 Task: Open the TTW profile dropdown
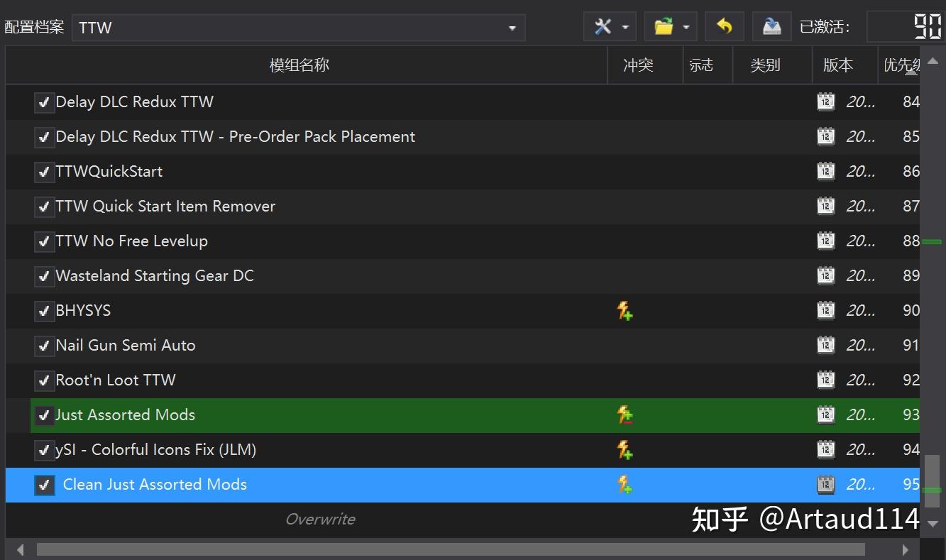pyautogui.click(x=512, y=27)
